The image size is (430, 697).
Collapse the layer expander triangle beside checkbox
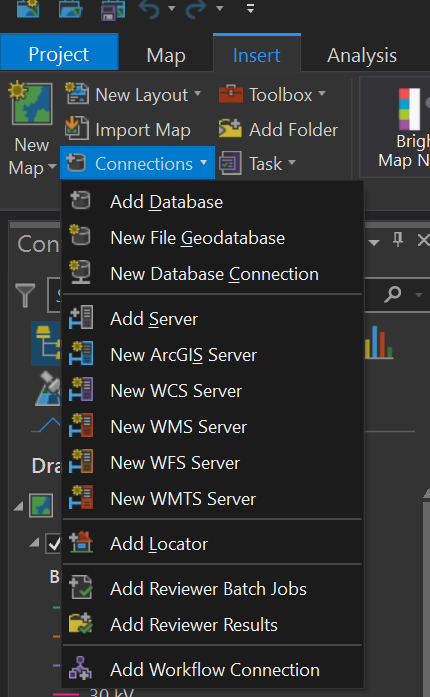point(35,542)
